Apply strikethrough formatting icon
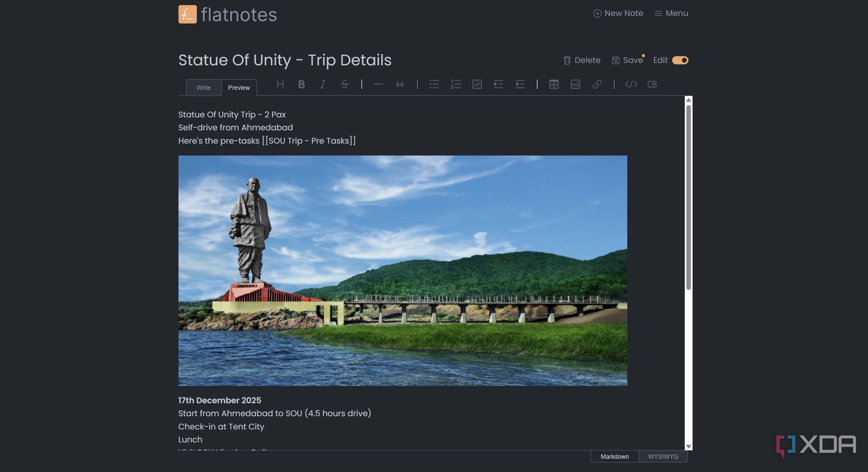The image size is (868, 472). coord(344,84)
